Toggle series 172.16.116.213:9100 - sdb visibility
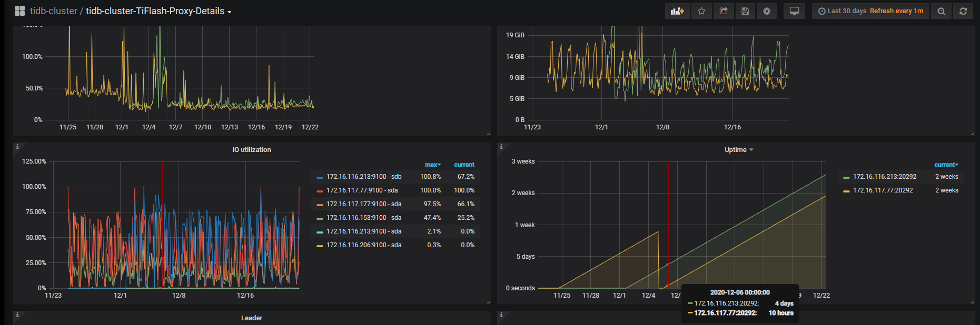 363,177
